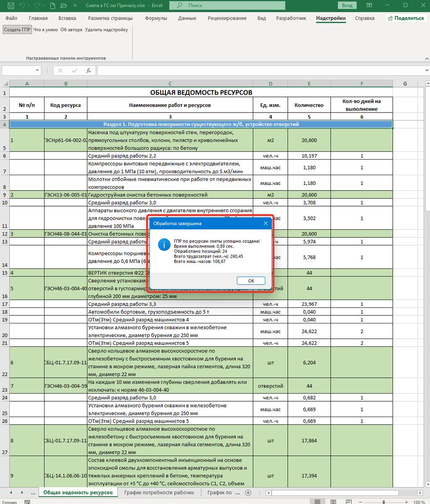Screen dimensions: 430x504
Task: Open the Customize Quick Access Toolbar arrow
Action: point(75,6)
